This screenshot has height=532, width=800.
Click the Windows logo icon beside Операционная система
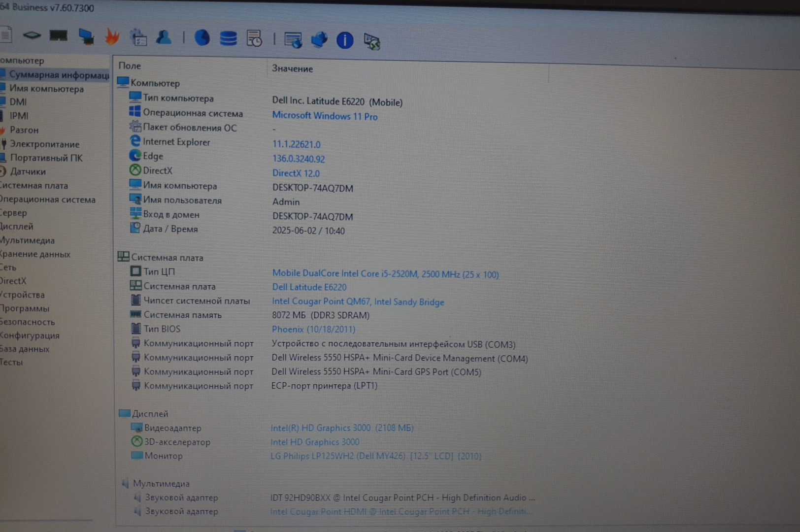point(135,112)
